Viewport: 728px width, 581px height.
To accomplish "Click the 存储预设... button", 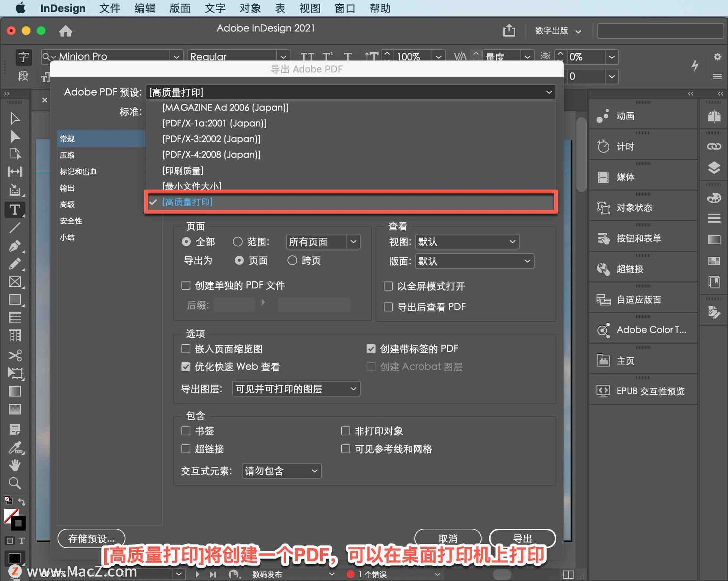I will click(91, 539).
